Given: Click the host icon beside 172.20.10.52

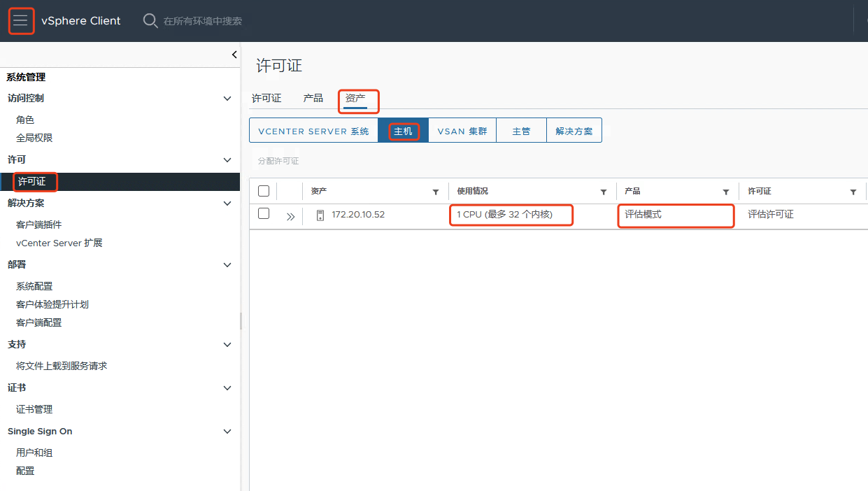Looking at the screenshot, I should (320, 215).
